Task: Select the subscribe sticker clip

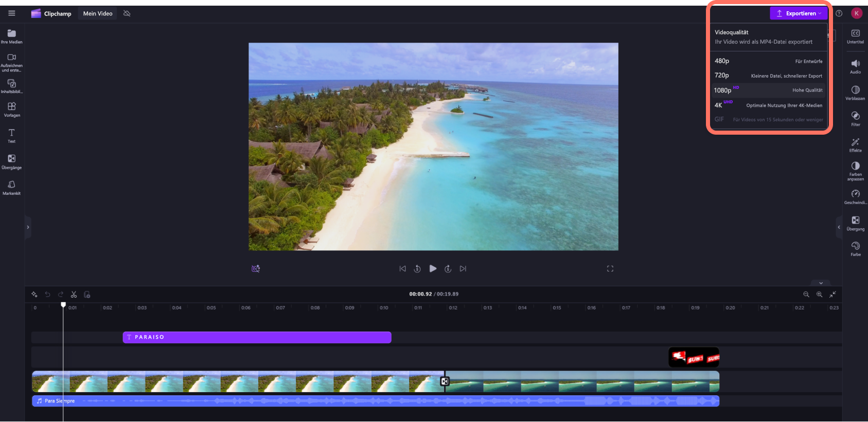Action: [x=694, y=357]
